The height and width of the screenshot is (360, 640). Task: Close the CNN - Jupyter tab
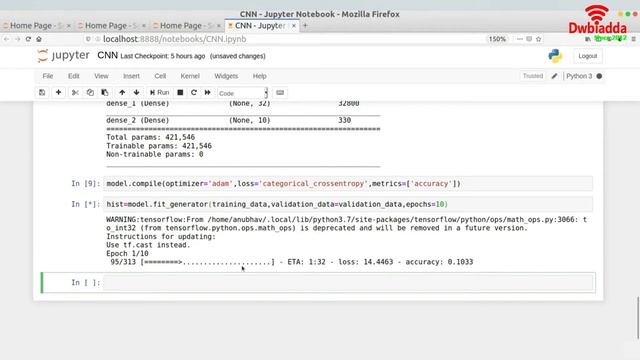293,25
